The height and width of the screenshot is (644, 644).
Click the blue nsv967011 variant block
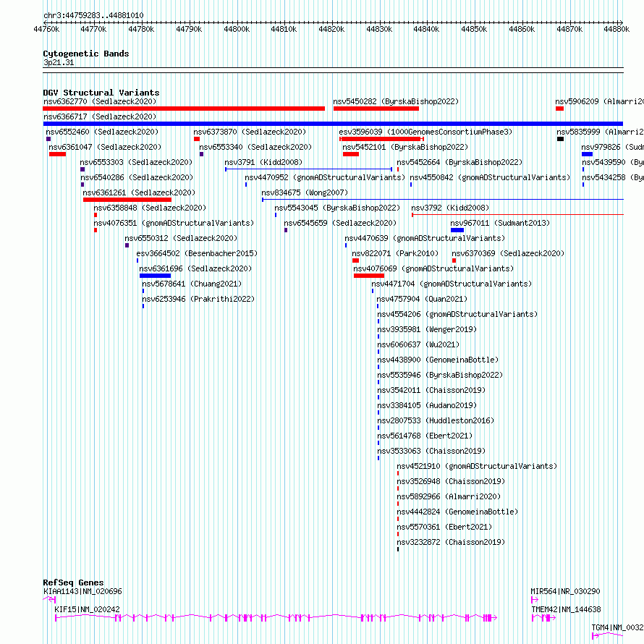457,230
